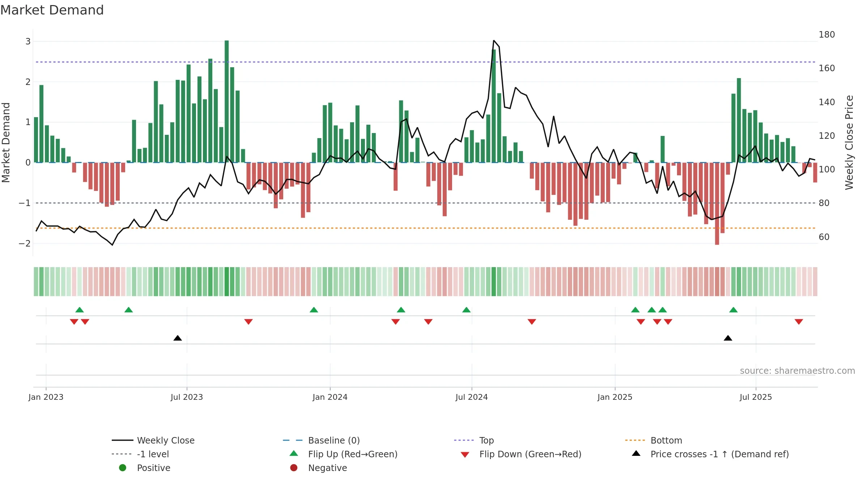Click the Market Demand y-axis title
Image resolution: width=868 pixels, height=488 pixels.
pyautogui.click(x=6, y=142)
